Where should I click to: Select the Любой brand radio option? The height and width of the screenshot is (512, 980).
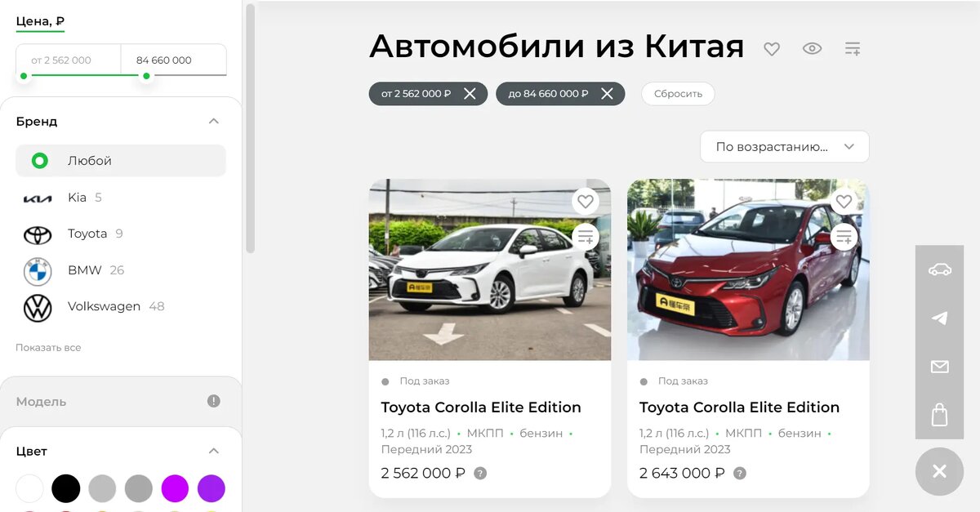click(x=121, y=161)
